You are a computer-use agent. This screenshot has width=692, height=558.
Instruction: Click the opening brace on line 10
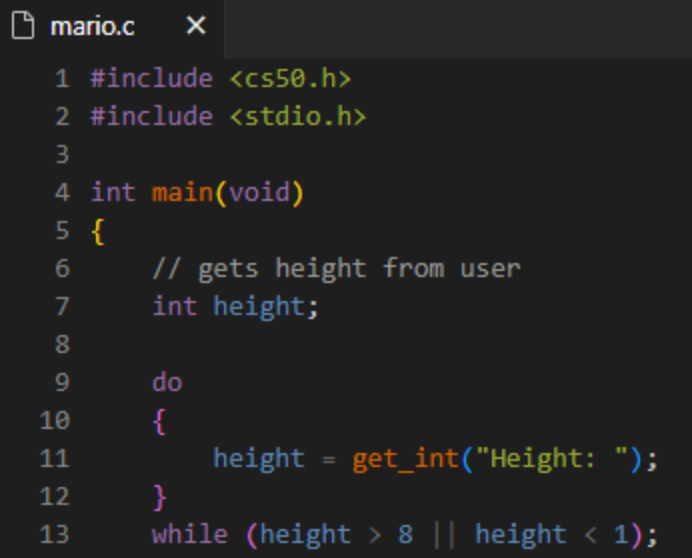tap(159, 421)
